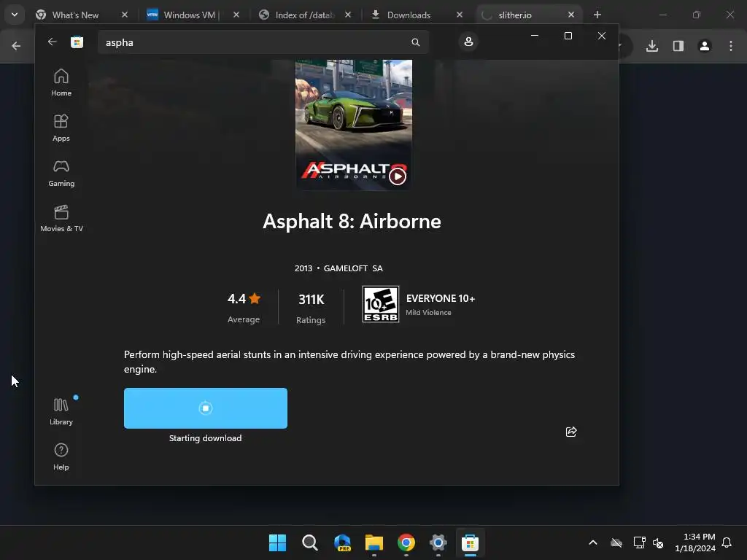Screen dimensions: 747x560
Task: Open a new Chrome tab
Action: point(597,15)
